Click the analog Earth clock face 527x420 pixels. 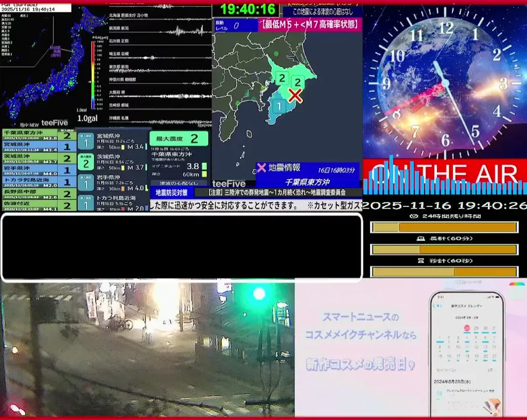click(445, 82)
